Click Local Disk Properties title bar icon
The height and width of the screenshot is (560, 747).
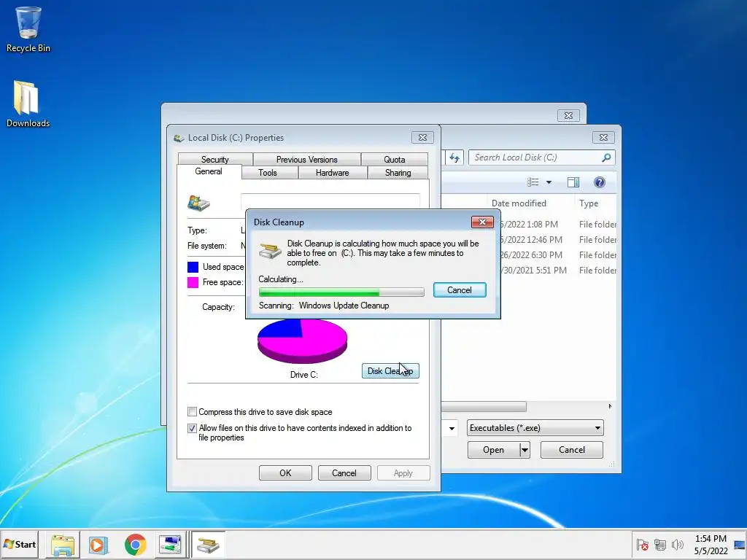[x=179, y=138]
